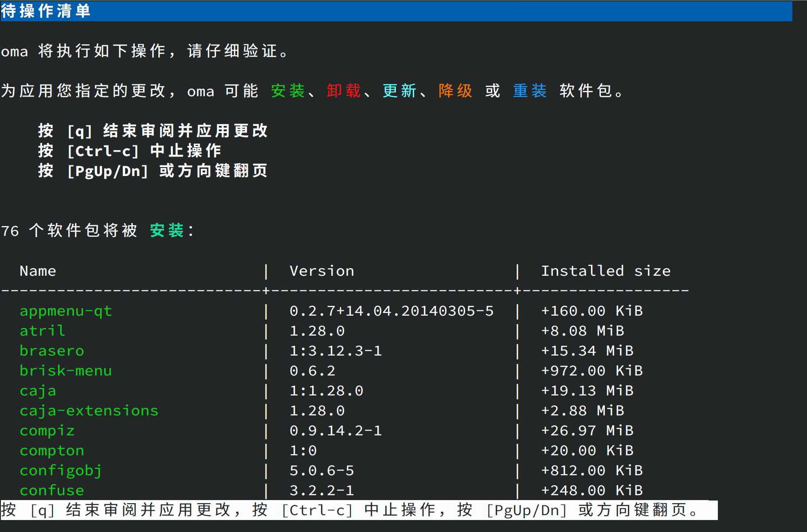Click the green 安装 action label
Image resolution: width=807 pixels, height=532 pixels.
(288, 91)
